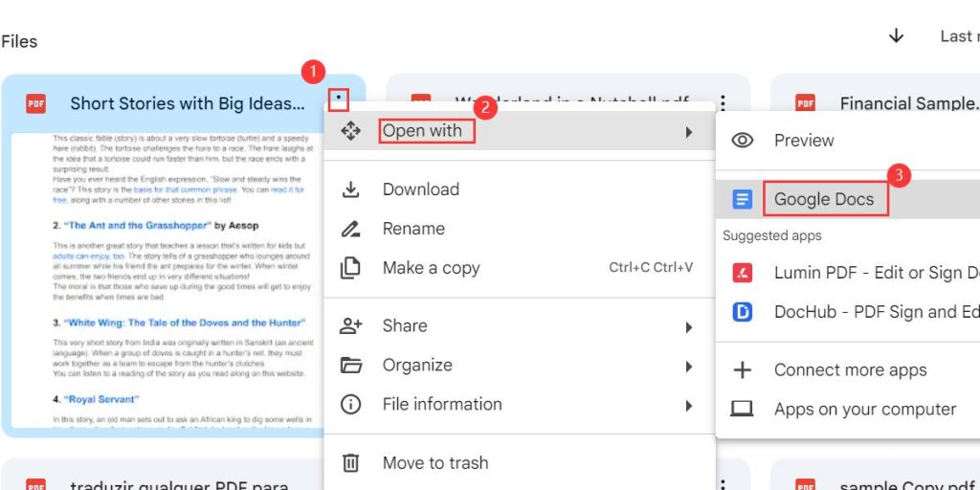Open with Lumin PDF app
The image size is (980, 490).
(x=848, y=273)
